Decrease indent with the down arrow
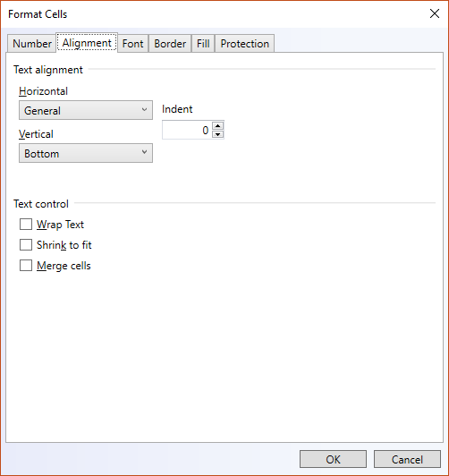449x476 pixels. (217, 134)
